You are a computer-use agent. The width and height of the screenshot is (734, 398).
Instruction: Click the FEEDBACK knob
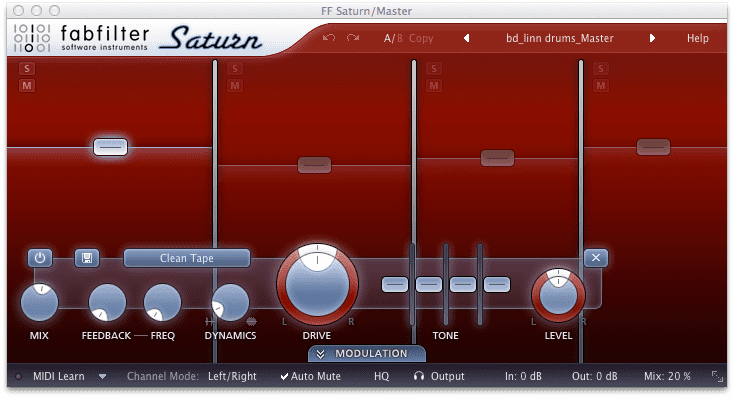pos(107,302)
